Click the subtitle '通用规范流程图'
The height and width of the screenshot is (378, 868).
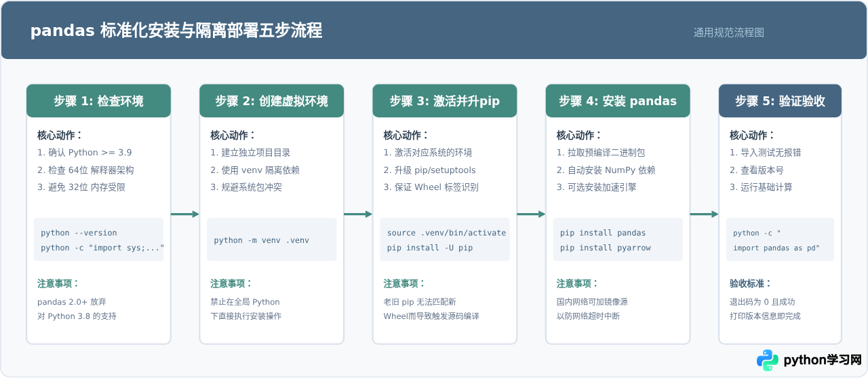(729, 33)
